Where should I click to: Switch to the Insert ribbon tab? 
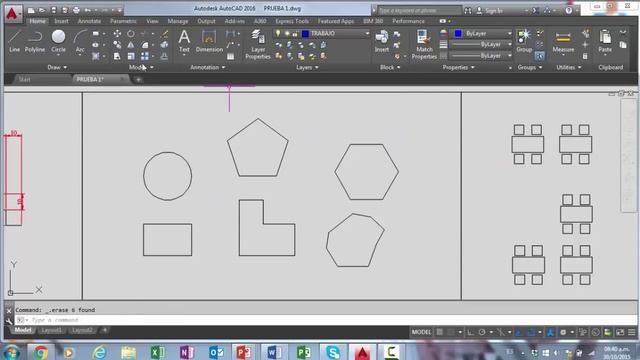[x=61, y=21]
